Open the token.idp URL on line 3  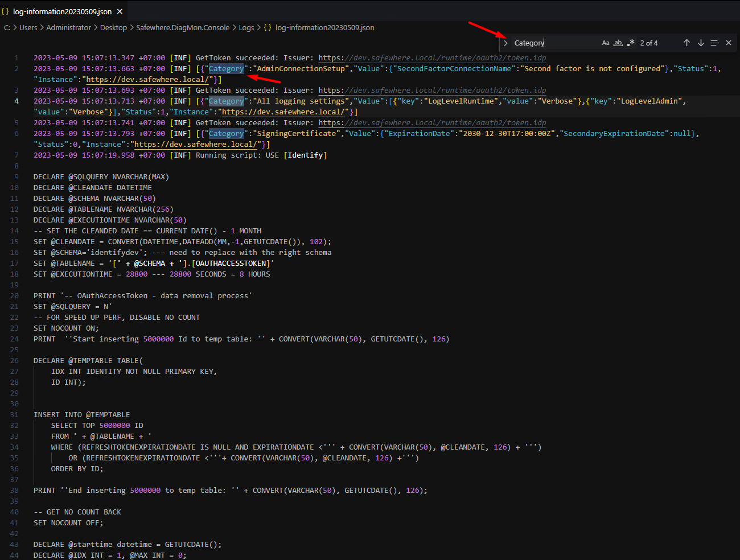[x=432, y=90]
